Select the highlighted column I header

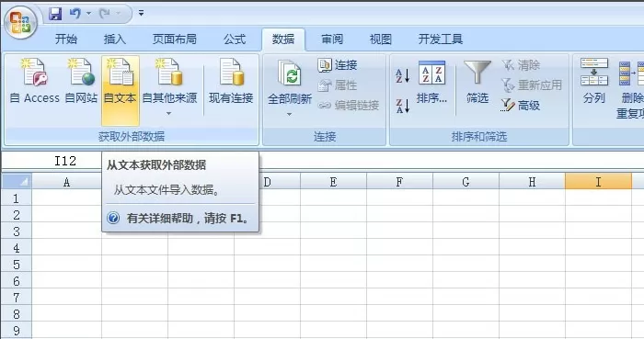(x=598, y=182)
